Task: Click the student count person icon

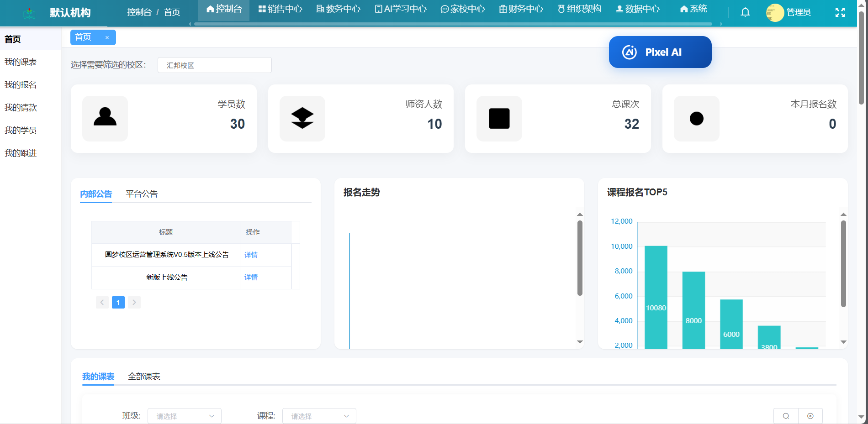Action: 105,118
